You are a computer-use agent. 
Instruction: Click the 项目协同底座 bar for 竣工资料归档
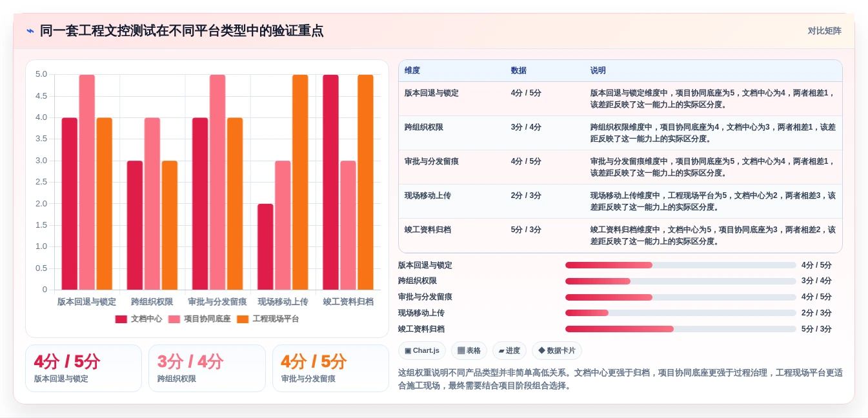click(348, 225)
